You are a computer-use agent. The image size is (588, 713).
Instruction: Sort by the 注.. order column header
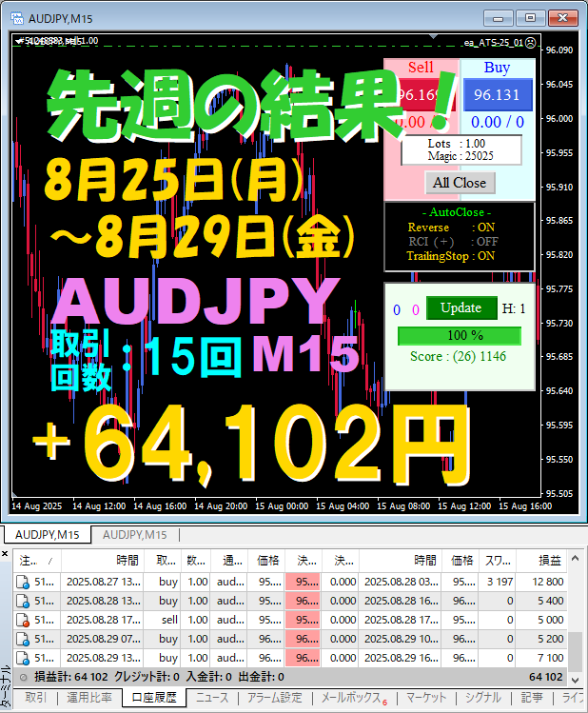coord(37,561)
